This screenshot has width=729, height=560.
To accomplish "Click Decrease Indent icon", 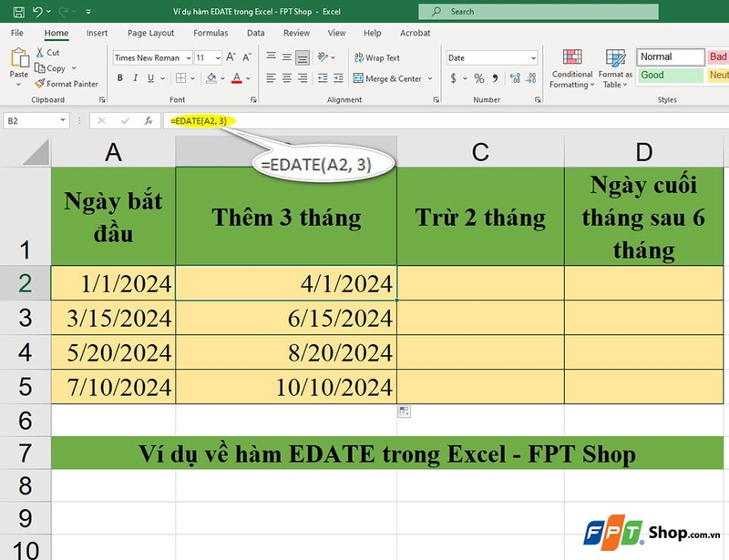I will (x=323, y=78).
